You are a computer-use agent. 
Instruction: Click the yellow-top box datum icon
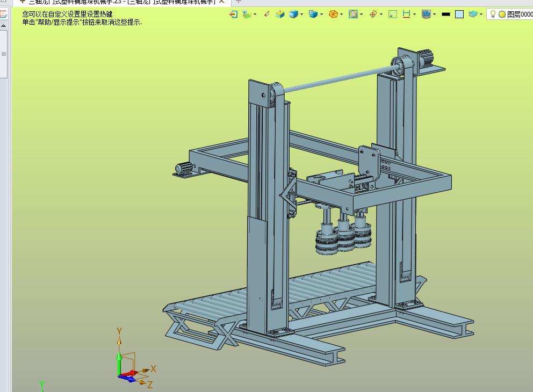tap(280, 14)
